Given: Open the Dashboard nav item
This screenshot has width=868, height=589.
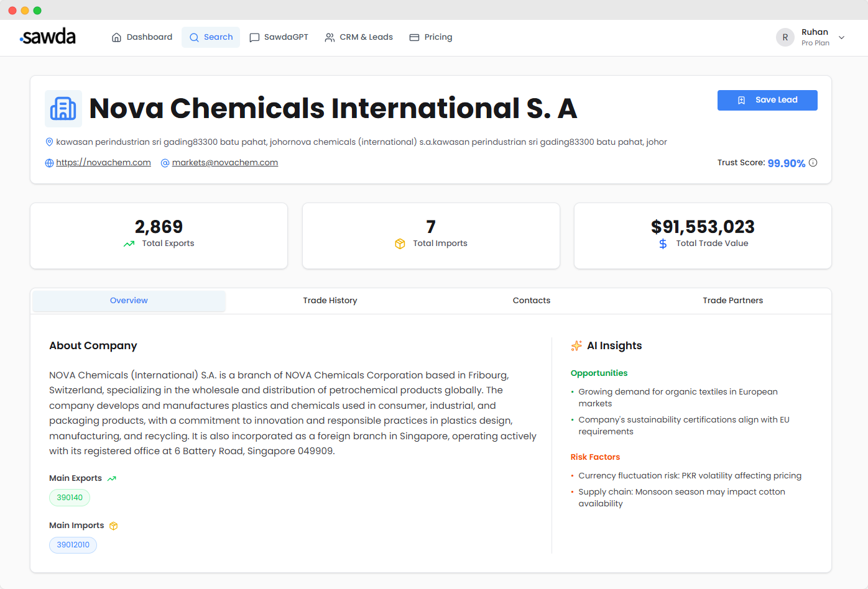Looking at the screenshot, I should 142,37.
